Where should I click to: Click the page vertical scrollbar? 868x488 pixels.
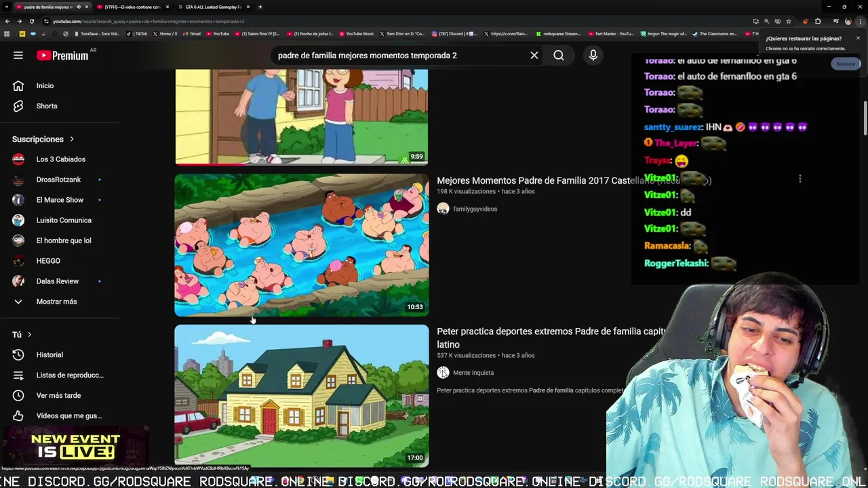[x=865, y=119]
